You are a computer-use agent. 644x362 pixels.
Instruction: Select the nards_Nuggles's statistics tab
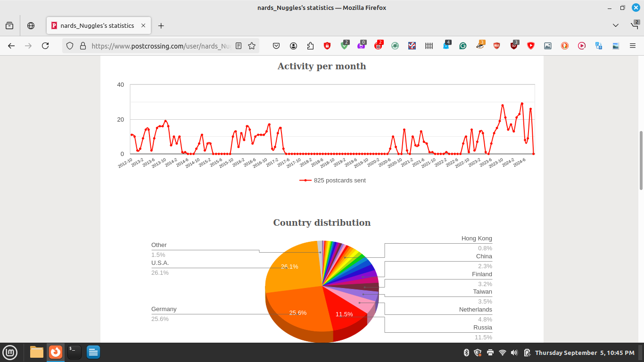click(x=97, y=25)
